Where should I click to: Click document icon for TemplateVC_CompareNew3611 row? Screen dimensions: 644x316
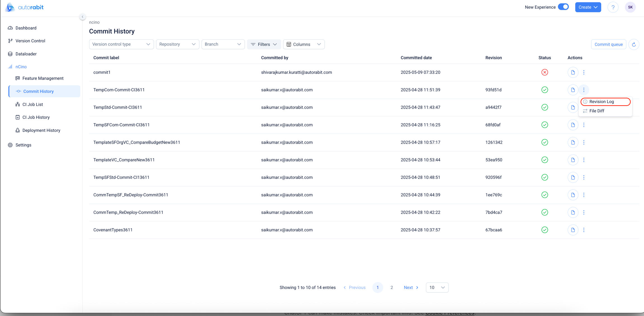point(573,160)
